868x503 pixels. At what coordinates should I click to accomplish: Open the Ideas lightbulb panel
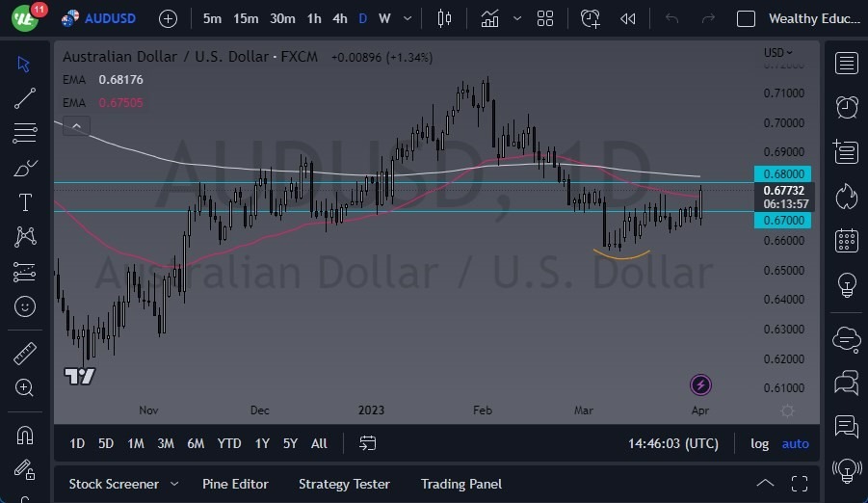click(847, 284)
